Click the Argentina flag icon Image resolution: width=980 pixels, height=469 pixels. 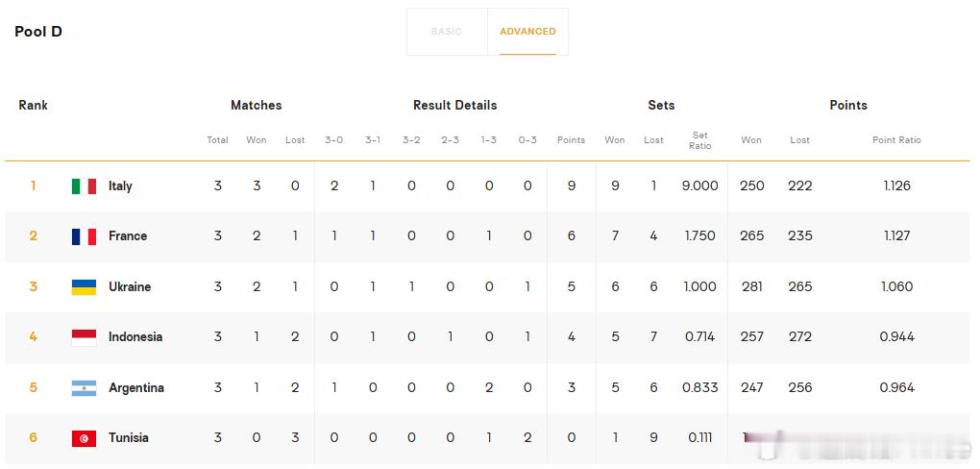84,388
